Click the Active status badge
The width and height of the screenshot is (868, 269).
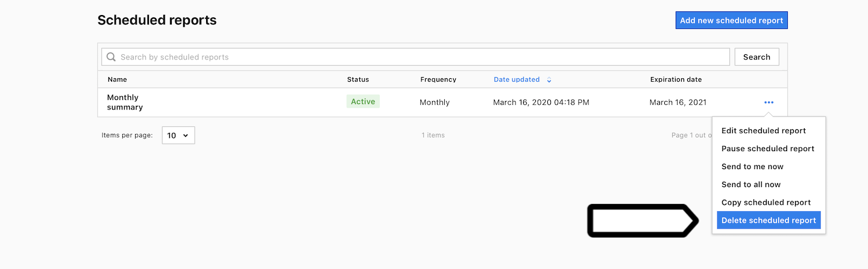pos(363,102)
